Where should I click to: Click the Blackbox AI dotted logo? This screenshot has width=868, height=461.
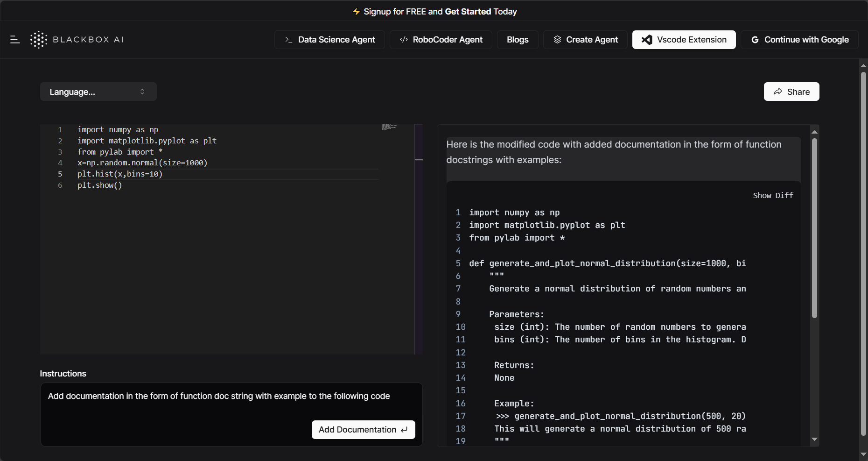(x=39, y=40)
